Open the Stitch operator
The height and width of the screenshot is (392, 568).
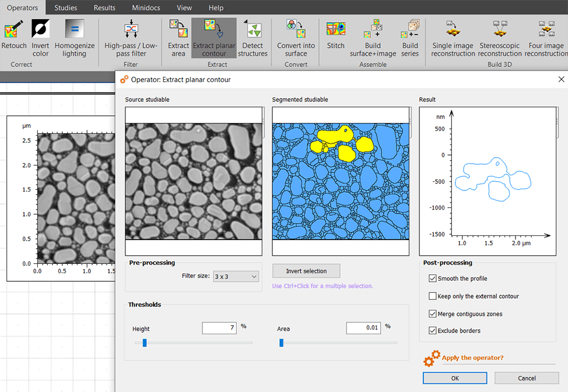click(336, 29)
